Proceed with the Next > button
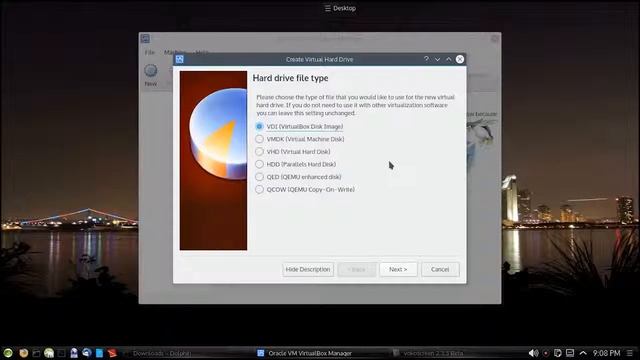 pyautogui.click(x=398, y=269)
